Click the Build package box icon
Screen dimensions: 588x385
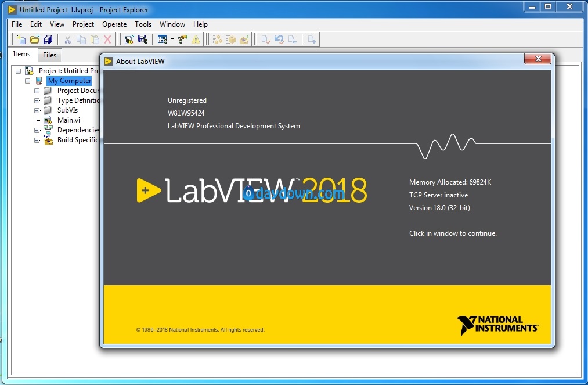[231, 39]
